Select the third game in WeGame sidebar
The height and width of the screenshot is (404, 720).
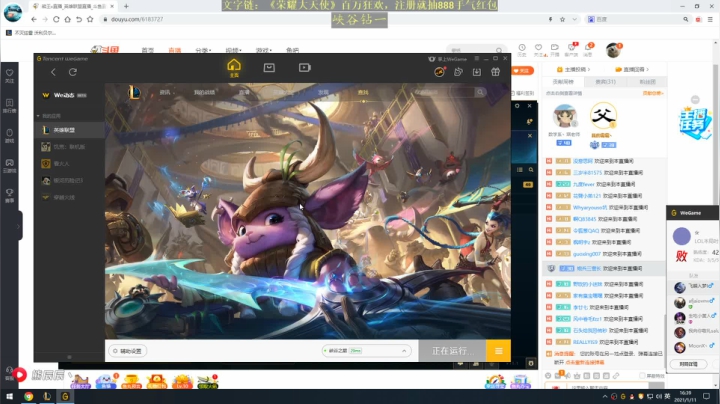(x=70, y=163)
